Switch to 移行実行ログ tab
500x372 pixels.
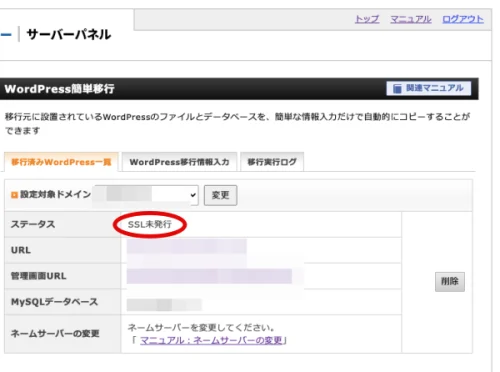pos(272,162)
